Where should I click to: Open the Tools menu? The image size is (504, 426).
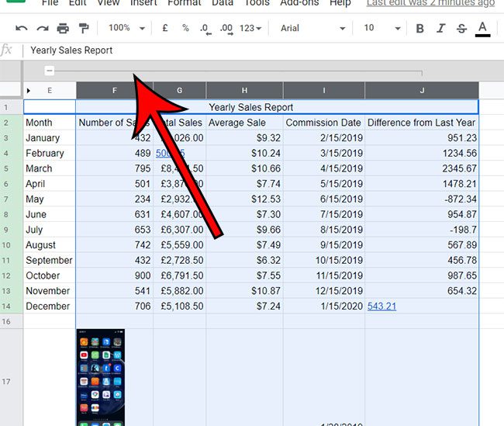[x=258, y=3]
